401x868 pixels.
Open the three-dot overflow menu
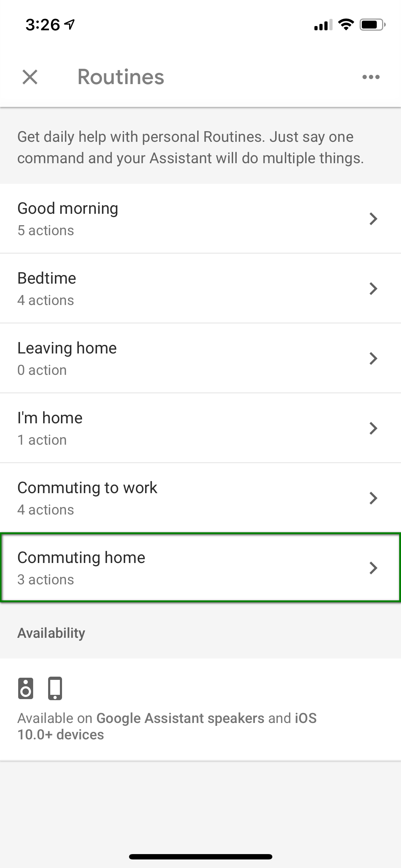coord(371,77)
